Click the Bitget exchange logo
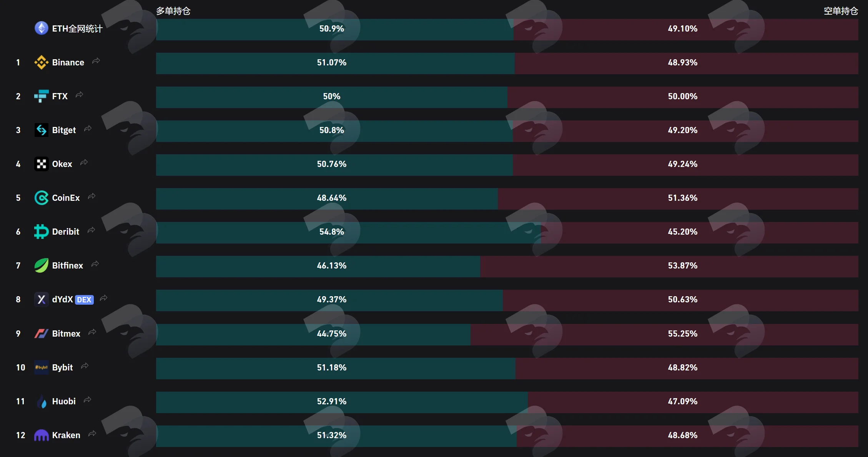This screenshot has width=868, height=457. (x=42, y=130)
